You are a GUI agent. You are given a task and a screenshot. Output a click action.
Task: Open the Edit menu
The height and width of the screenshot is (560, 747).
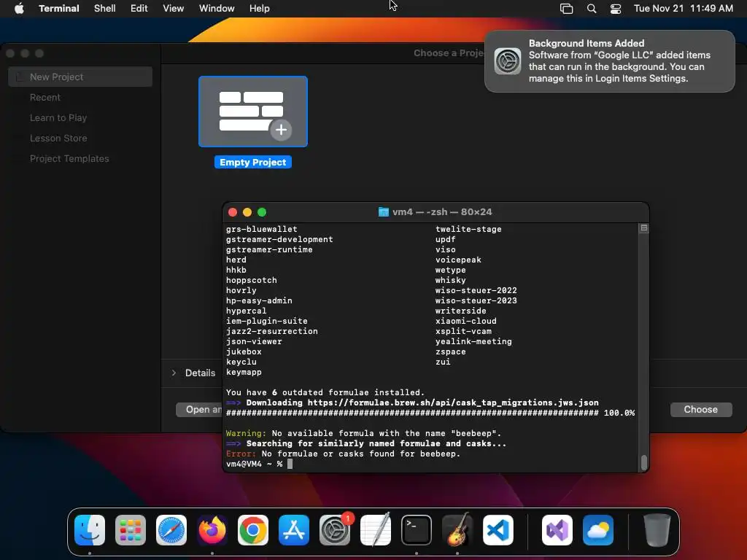139,9
